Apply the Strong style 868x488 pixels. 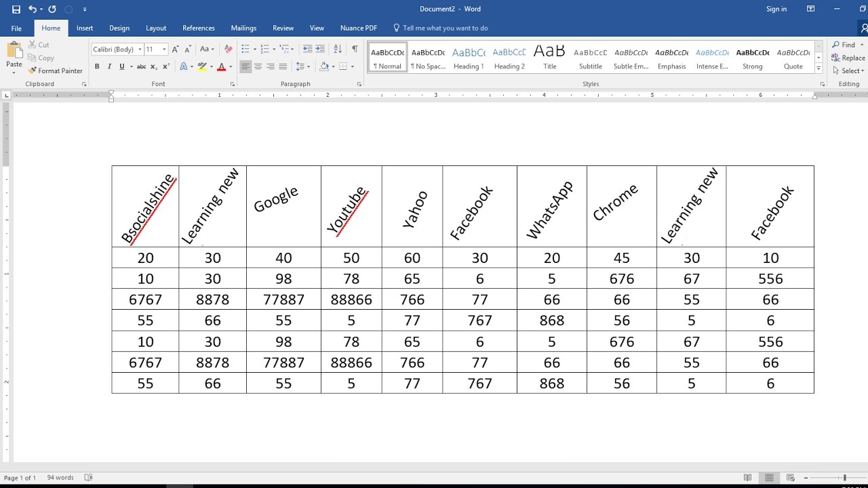(x=753, y=58)
